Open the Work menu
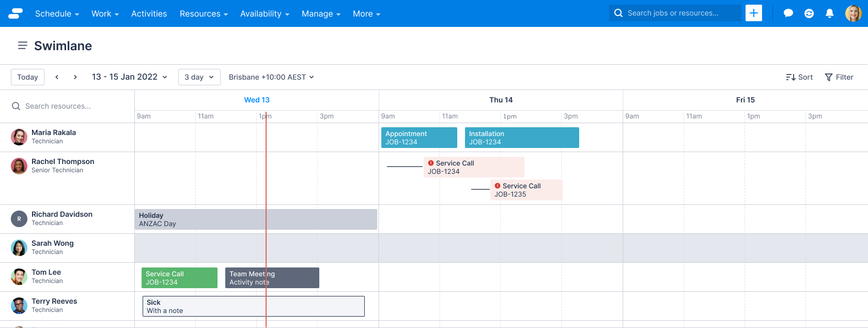868x328 pixels. click(105, 13)
